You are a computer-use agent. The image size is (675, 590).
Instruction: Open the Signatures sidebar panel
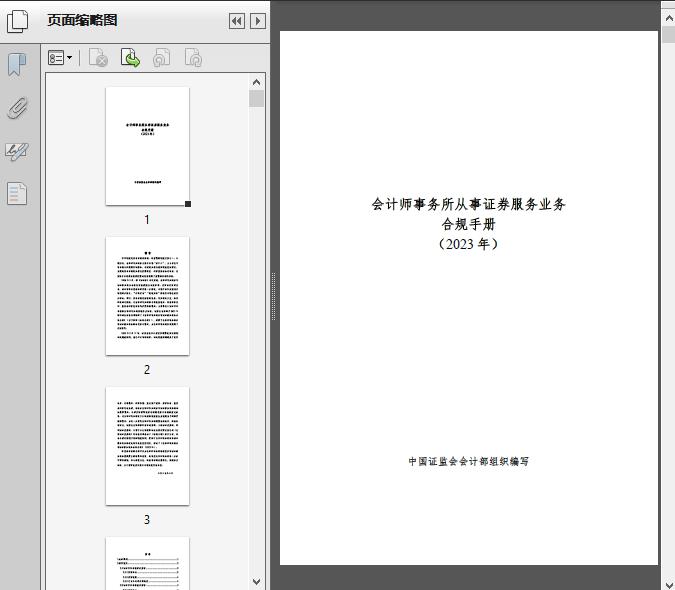(17, 151)
